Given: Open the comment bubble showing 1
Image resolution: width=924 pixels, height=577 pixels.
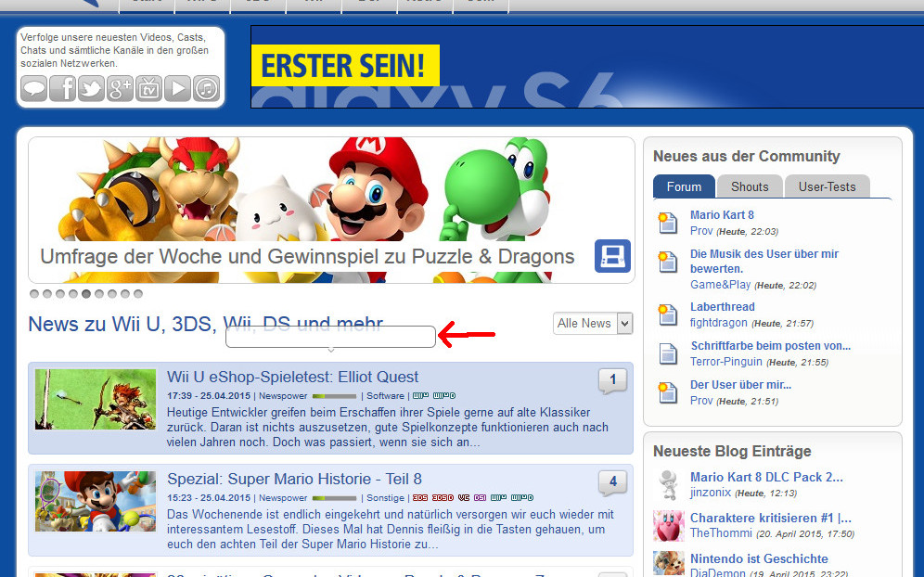Looking at the screenshot, I should 613,380.
